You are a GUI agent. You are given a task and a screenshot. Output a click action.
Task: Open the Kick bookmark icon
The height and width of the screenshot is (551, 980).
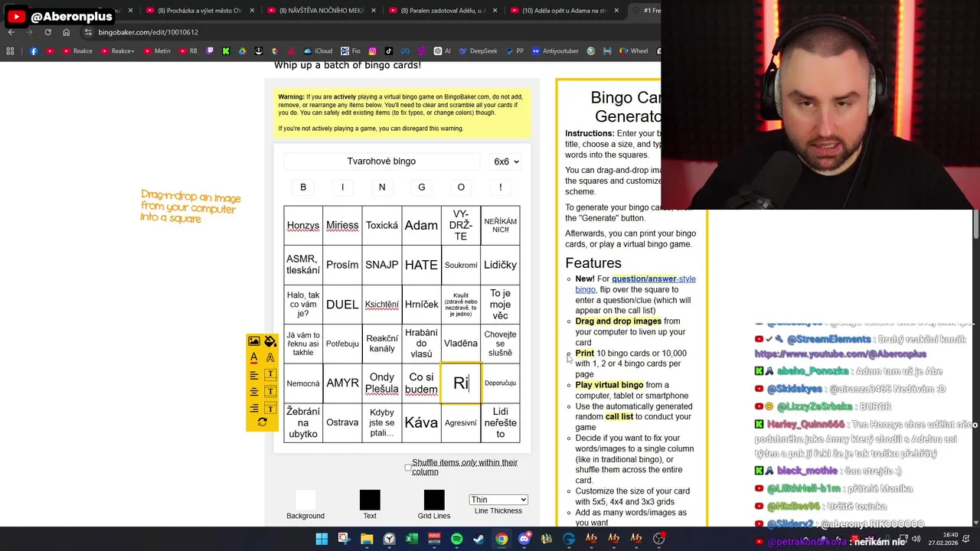226,51
